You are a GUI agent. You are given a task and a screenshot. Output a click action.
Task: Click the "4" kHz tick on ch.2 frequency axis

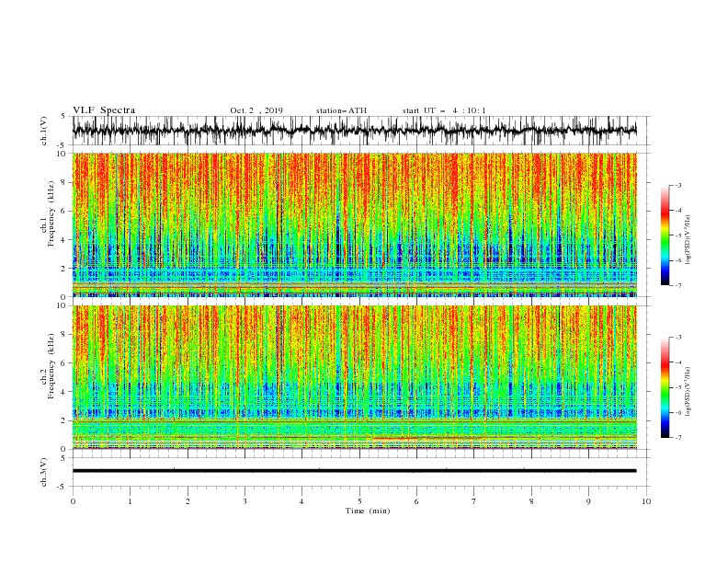click(x=64, y=392)
